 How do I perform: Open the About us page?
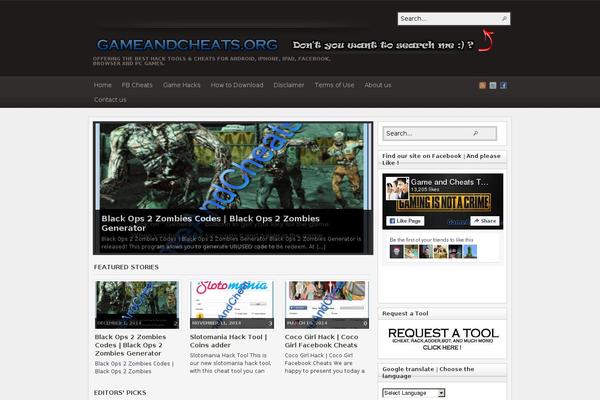point(378,85)
